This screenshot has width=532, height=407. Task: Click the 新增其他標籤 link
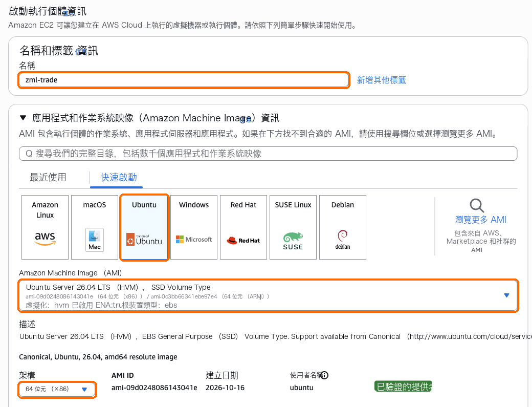(382, 80)
